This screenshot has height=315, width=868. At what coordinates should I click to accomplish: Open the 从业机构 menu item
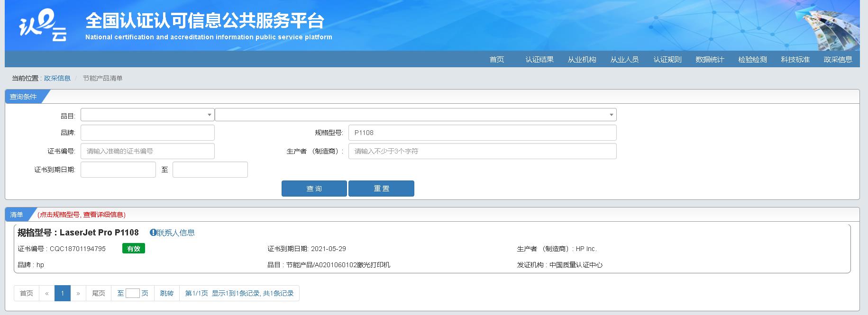pyautogui.click(x=582, y=59)
